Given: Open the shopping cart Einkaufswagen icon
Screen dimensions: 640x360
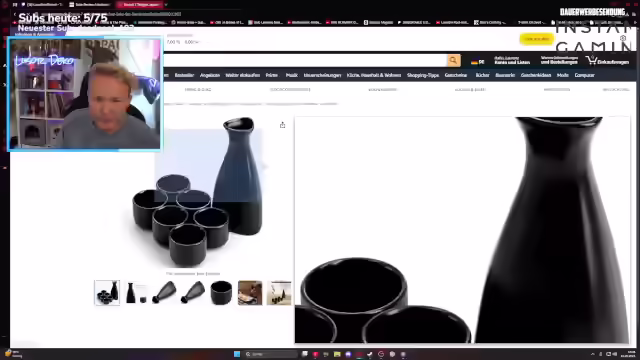Looking at the screenshot, I should coord(607,61).
